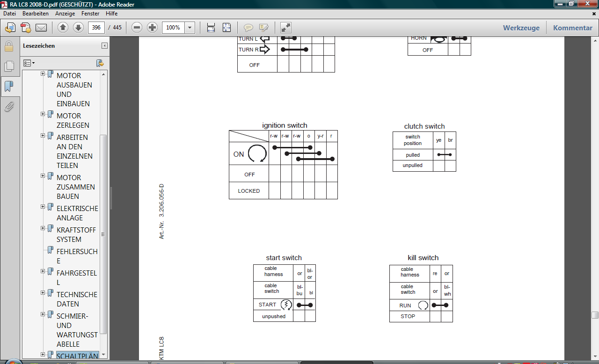Viewport: 599px width, 364px height.
Task: Click the email envelope icon in toolbar
Action: [41, 28]
